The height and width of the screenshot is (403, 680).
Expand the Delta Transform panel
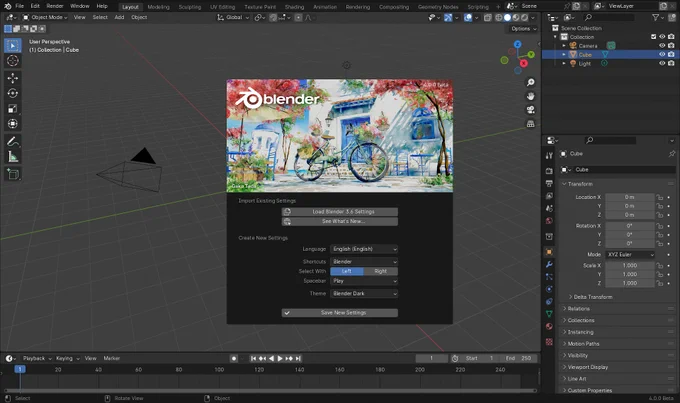593,297
